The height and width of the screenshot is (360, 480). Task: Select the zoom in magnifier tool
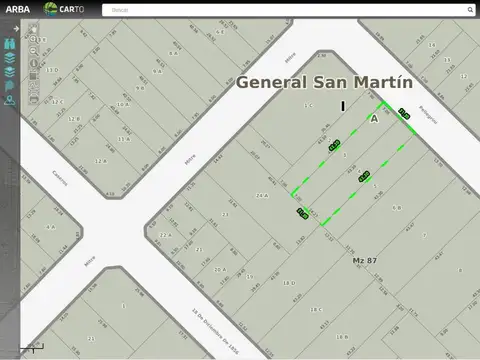(x=33, y=40)
